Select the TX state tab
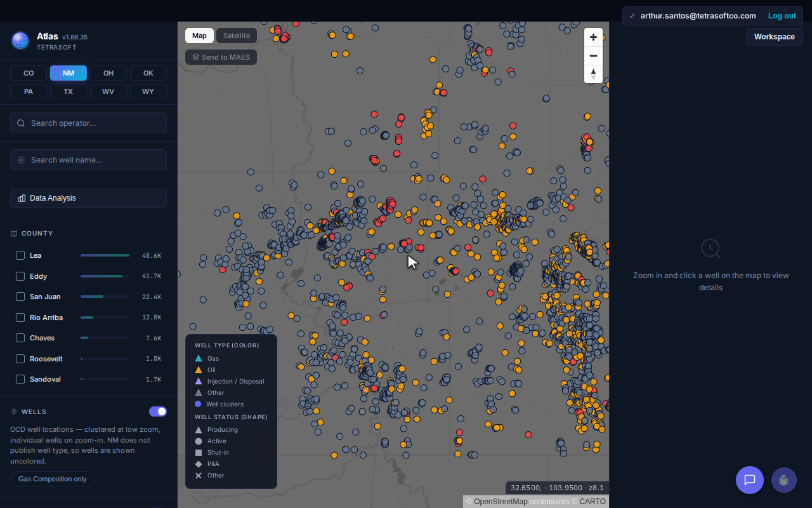812x508 pixels. [69, 91]
